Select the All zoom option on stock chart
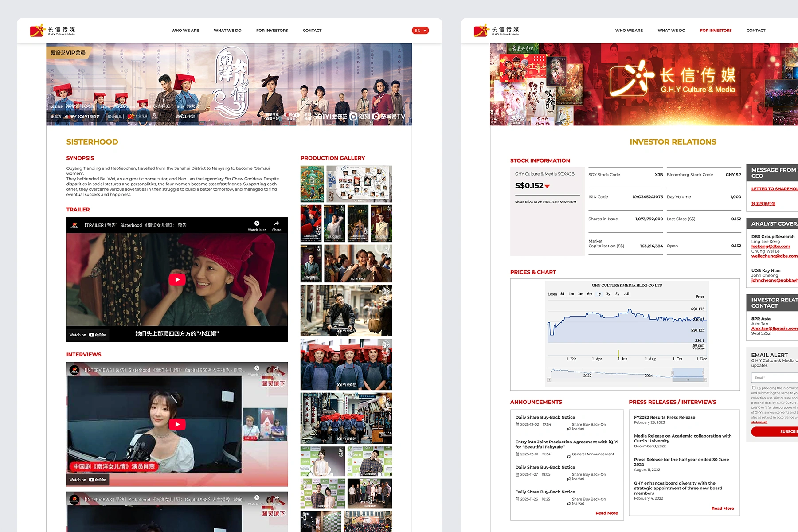Screen dimensions: 798x532 click(x=626, y=294)
